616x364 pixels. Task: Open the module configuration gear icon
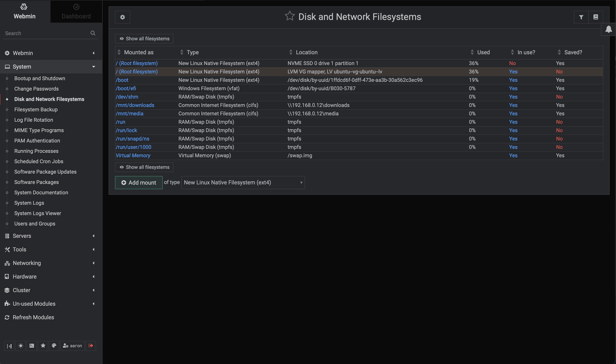tap(122, 17)
